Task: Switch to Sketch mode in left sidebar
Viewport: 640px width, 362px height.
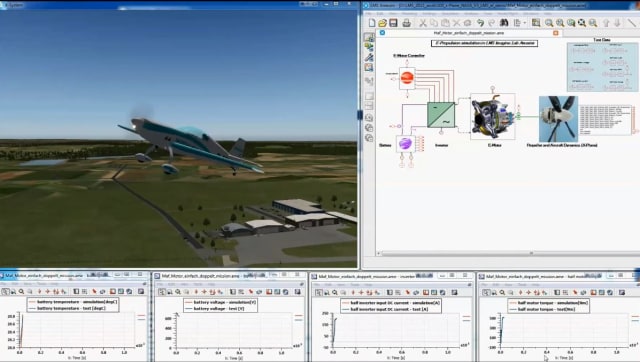Action: (x=369, y=37)
